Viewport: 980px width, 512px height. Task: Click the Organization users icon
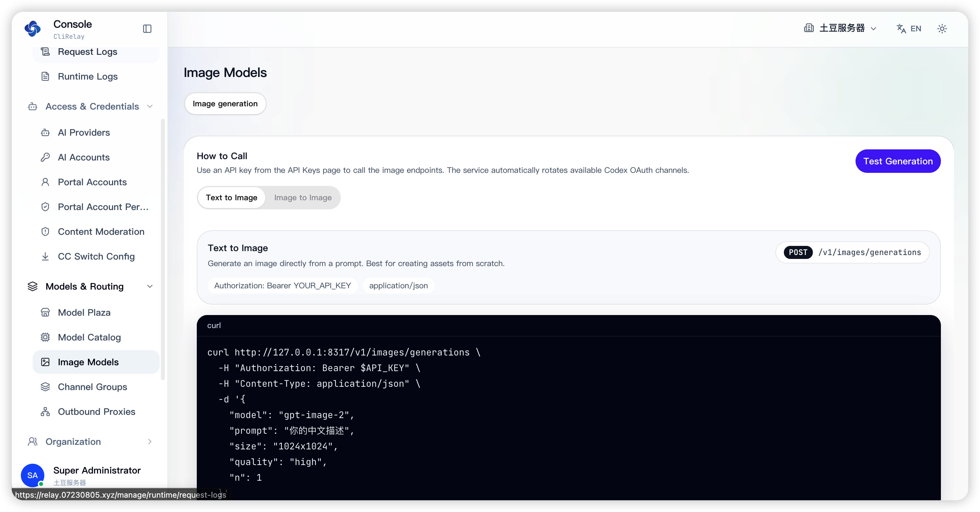33,441
